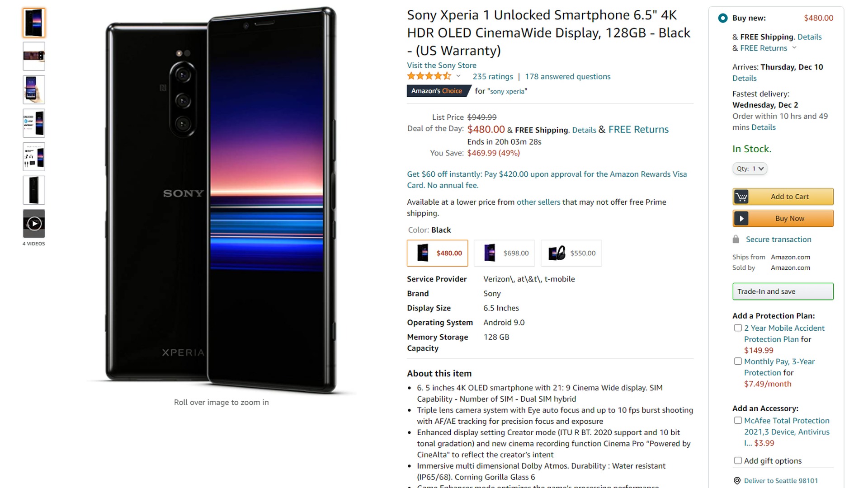Check the 2 Year Mobile Accident Protection Plan

[738, 328]
